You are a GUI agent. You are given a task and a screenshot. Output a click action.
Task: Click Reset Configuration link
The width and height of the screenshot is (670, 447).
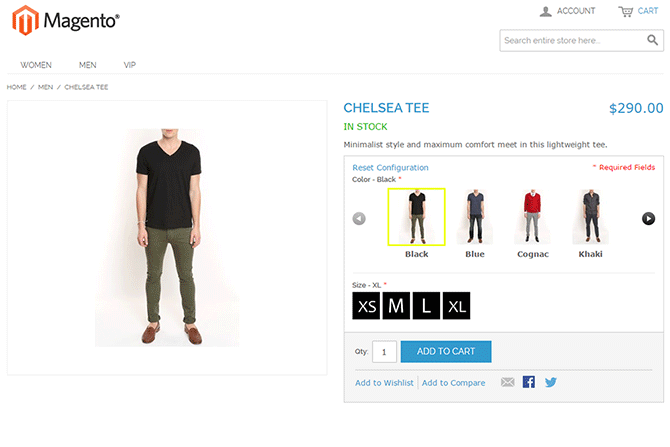pos(390,168)
